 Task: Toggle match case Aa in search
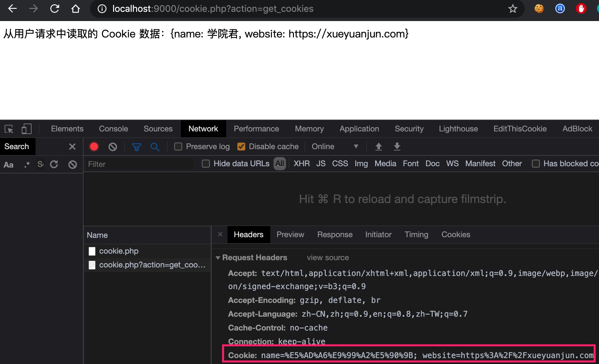click(x=9, y=164)
